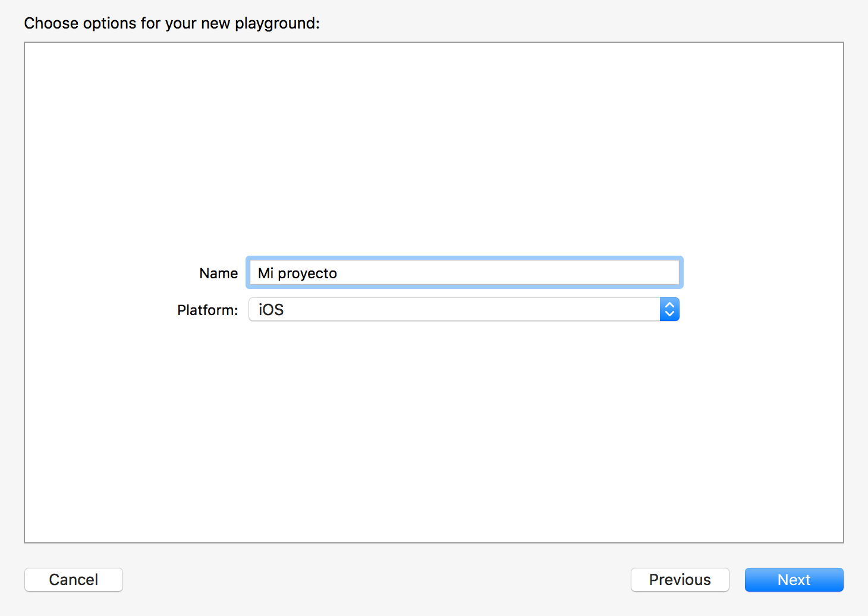Click the Platform dropdown arrows icon
This screenshot has height=616, width=868.
click(669, 309)
